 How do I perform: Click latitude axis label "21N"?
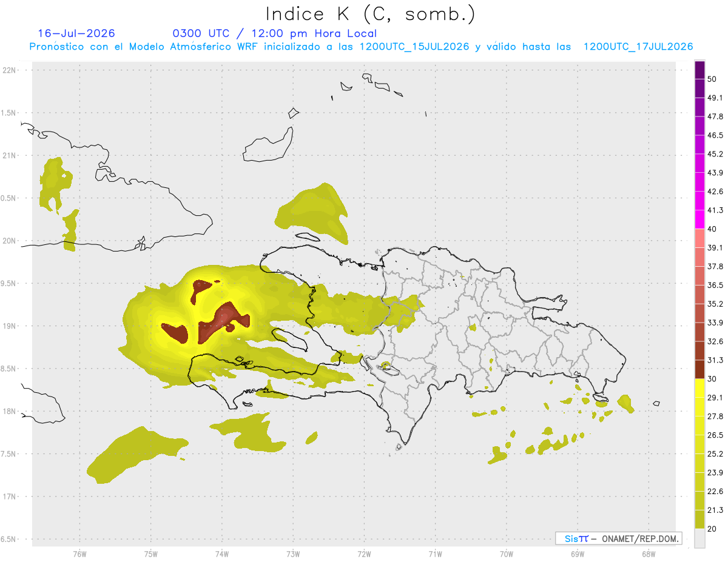coord(9,155)
